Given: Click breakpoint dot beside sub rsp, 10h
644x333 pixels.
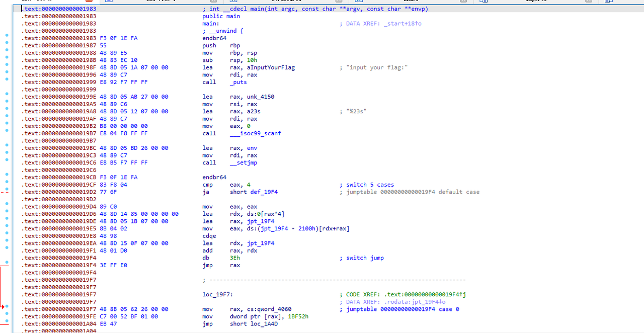Looking at the screenshot, I should click(x=7, y=60).
